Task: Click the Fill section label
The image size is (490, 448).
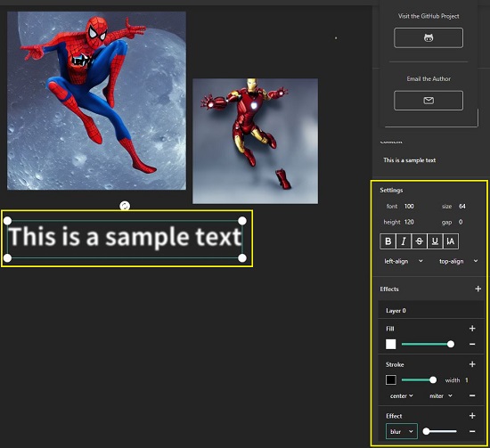Action: 390,329
